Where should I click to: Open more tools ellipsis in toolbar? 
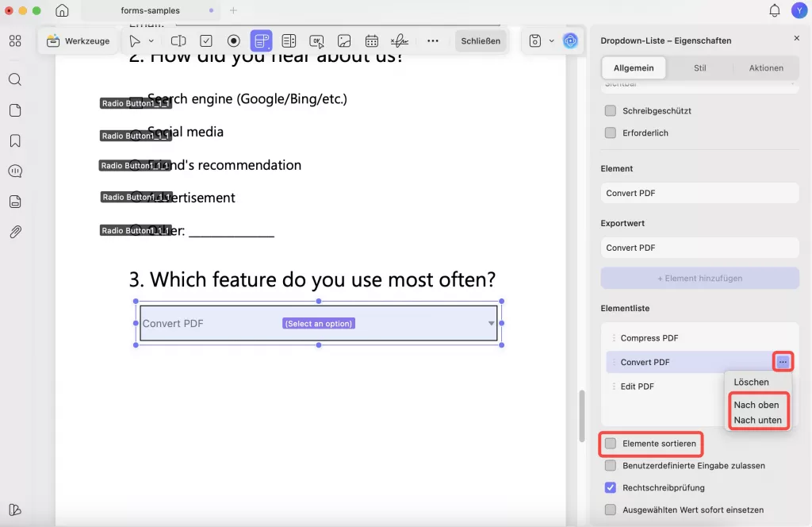click(x=432, y=41)
